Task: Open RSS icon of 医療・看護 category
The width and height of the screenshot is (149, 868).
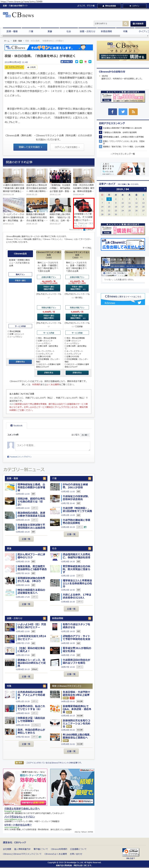Action: click(44, 478)
